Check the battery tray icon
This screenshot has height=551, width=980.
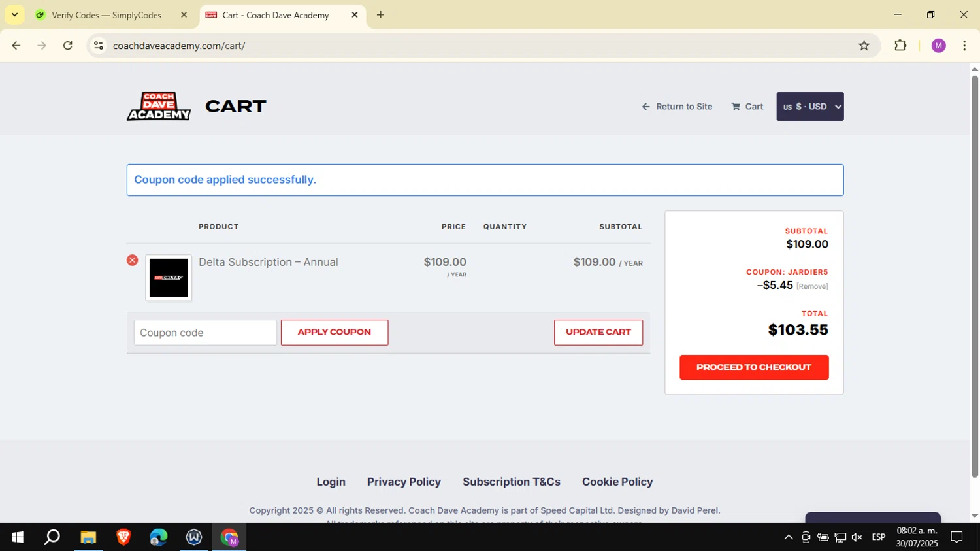click(823, 537)
